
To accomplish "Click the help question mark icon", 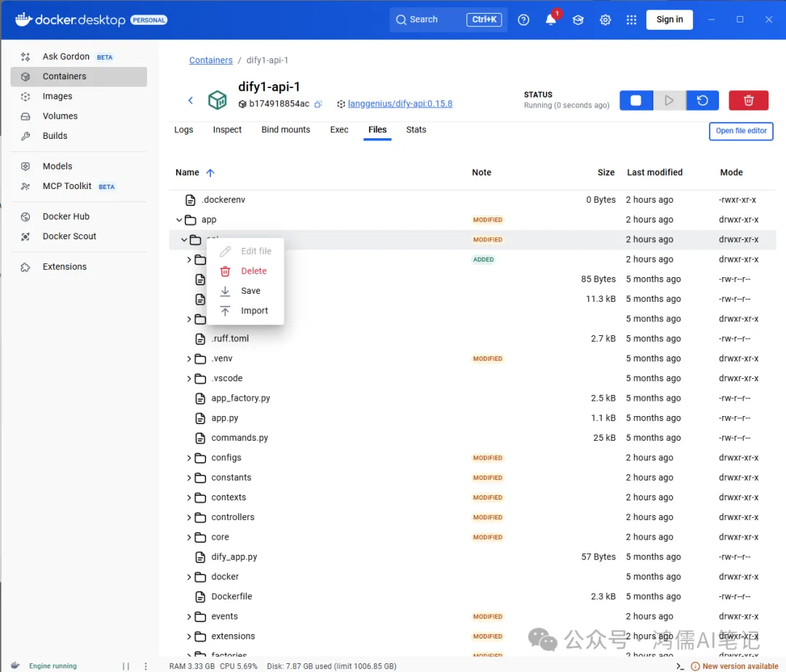I will 523,20.
